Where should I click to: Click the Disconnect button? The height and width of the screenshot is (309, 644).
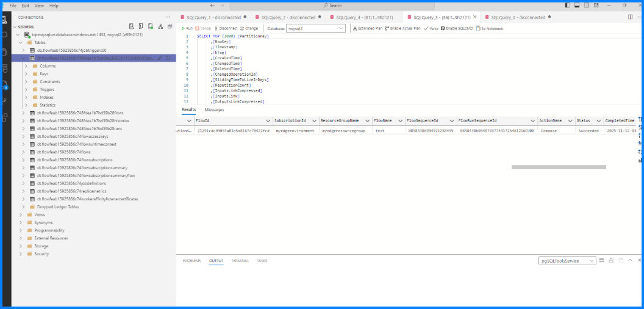[226, 28]
